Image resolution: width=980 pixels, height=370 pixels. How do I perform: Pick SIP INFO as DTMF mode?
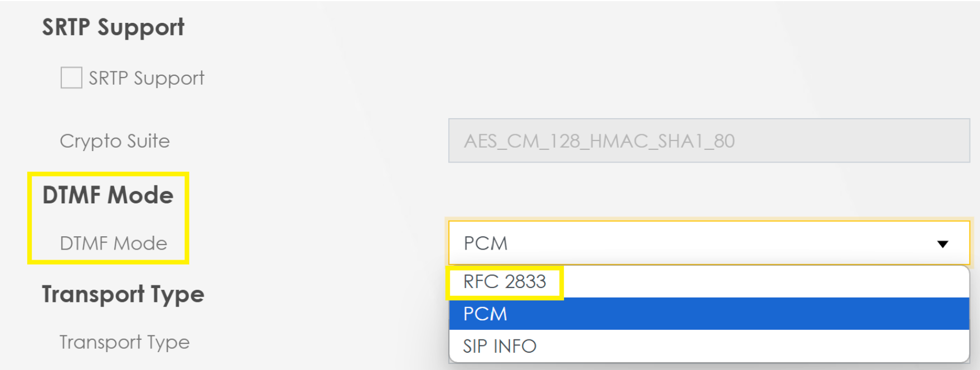[709, 346]
